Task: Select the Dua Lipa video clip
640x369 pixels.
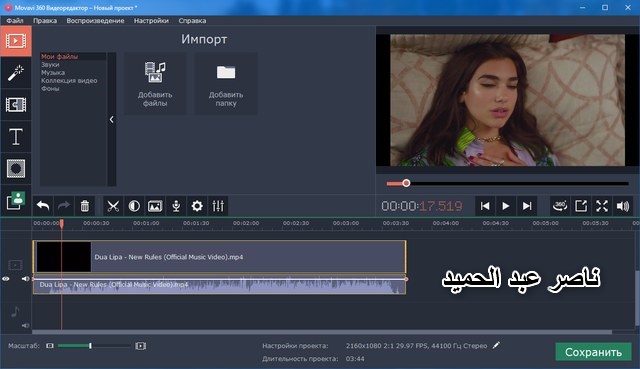Action: tap(220, 257)
